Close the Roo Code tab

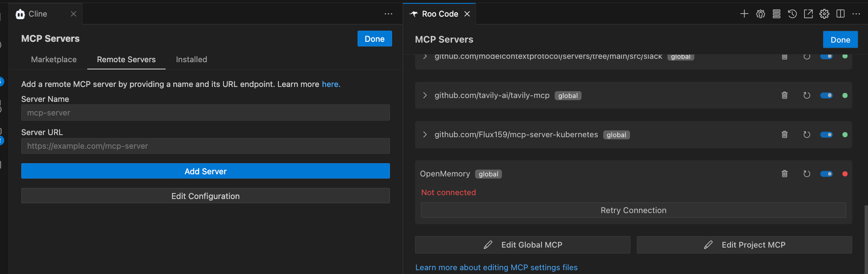pos(467,14)
